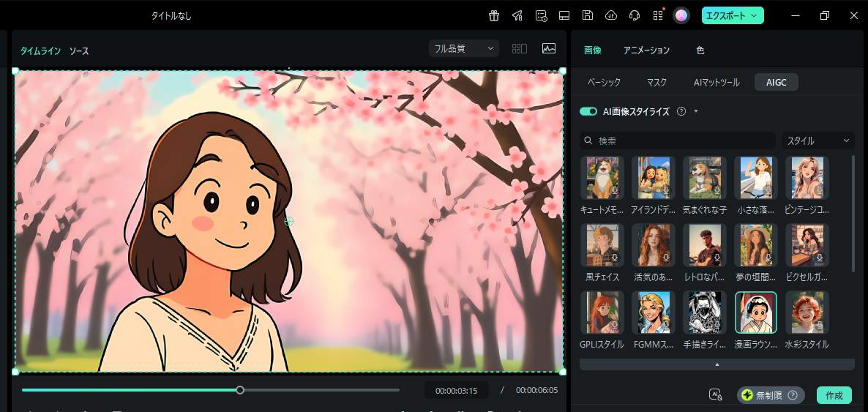Select the AIマットツール sub-tab
This screenshot has width=868, height=412.
pyautogui.click(x=717, y=83)
